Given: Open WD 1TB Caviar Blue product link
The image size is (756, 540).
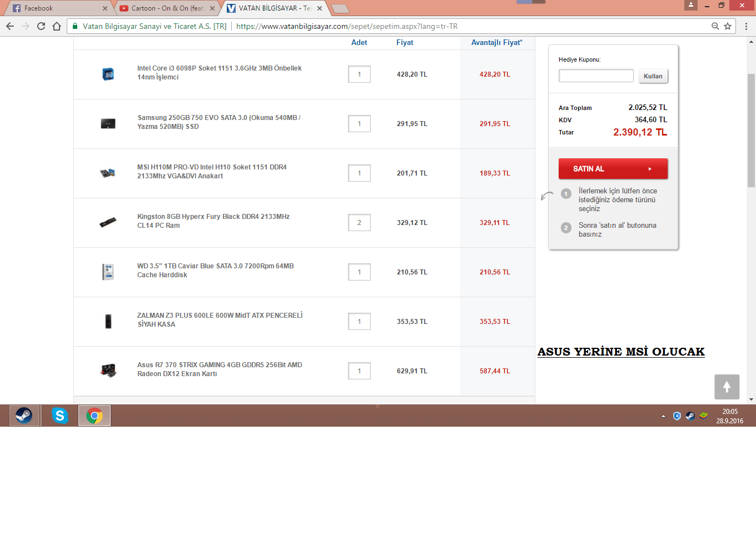Looking at the screenshot, I should point(216,271).
